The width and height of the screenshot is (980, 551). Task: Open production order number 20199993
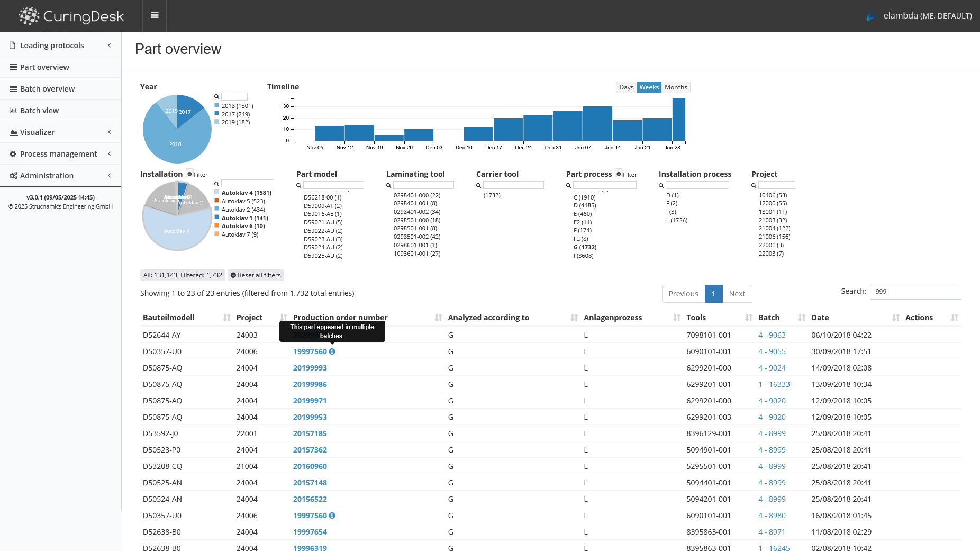coord(310,368)
